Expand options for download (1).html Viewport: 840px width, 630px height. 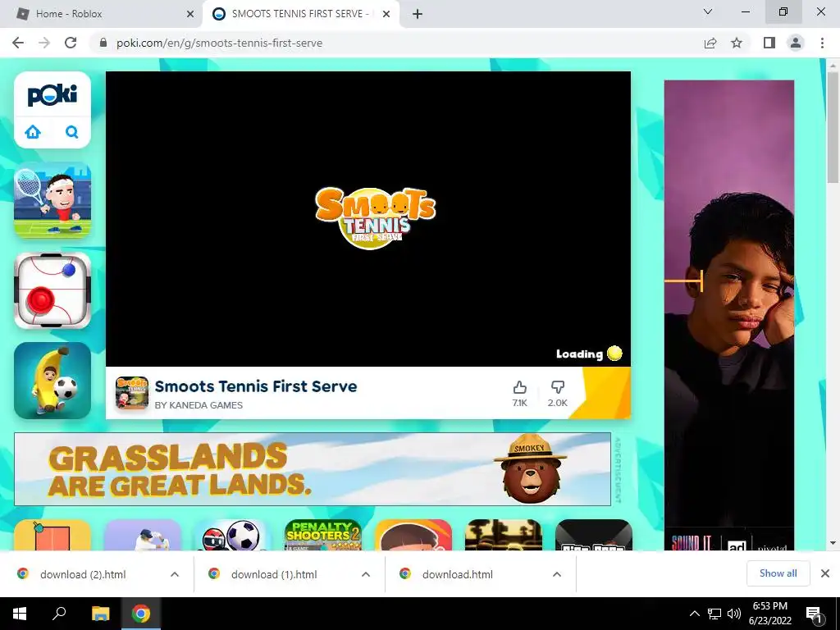point(366,574)
